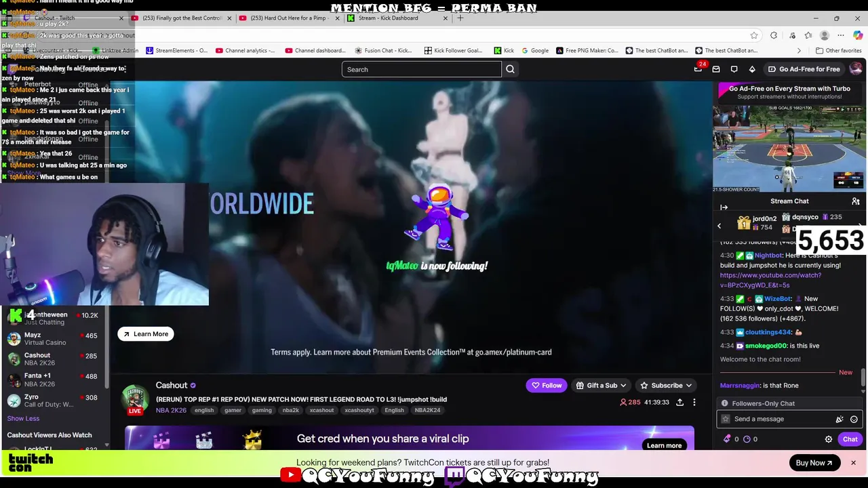Open the StreamElements bookmark
The width and height of the screenshot is (868, 488).
click(176, 50)
